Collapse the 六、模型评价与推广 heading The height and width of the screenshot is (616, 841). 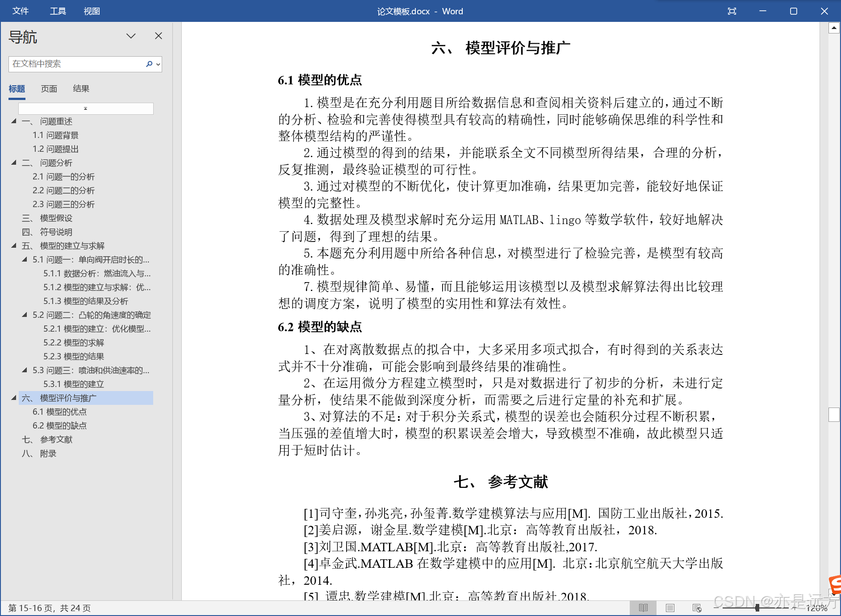14,398
